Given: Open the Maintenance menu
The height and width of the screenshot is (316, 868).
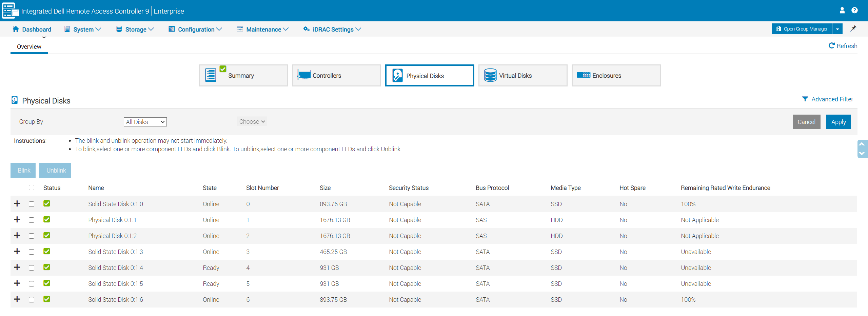Looking at the screenshot, I should click(x=263, y=29).
